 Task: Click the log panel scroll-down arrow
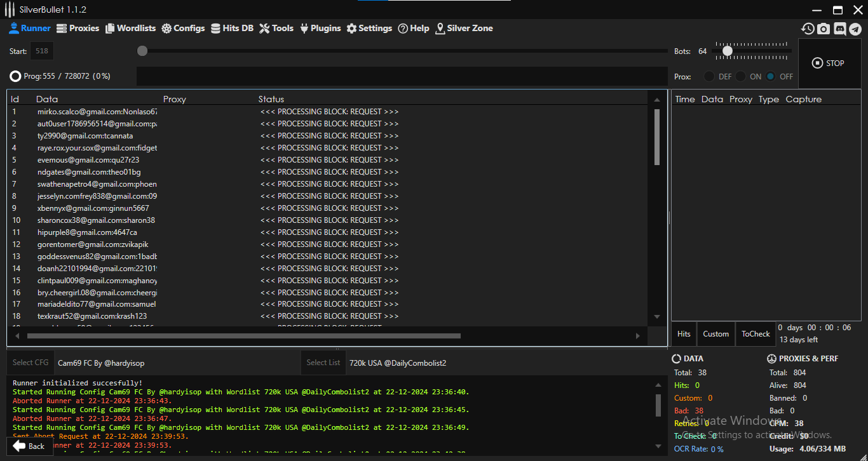(x=658, y=446)
